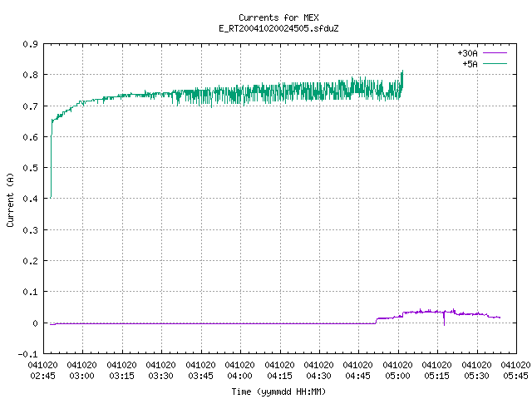Click the x-axis tick label 05:45
Viewport: 532px width, 399px height.
pos(515,376)
